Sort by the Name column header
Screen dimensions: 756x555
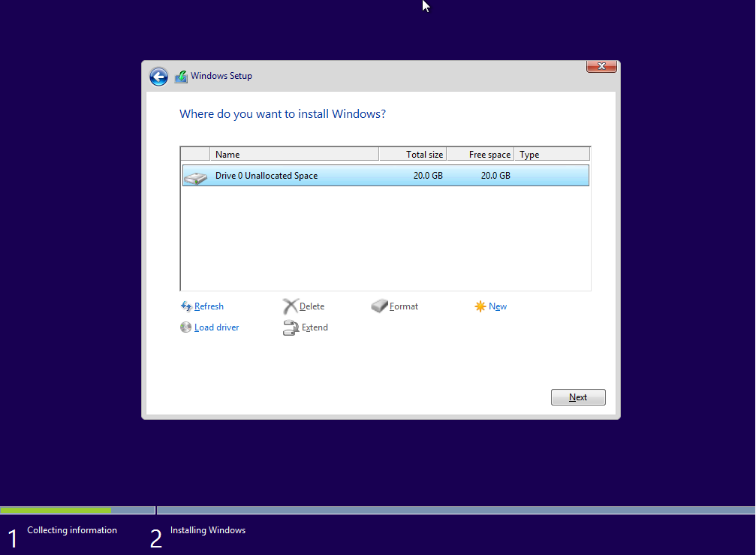point(294,154)
